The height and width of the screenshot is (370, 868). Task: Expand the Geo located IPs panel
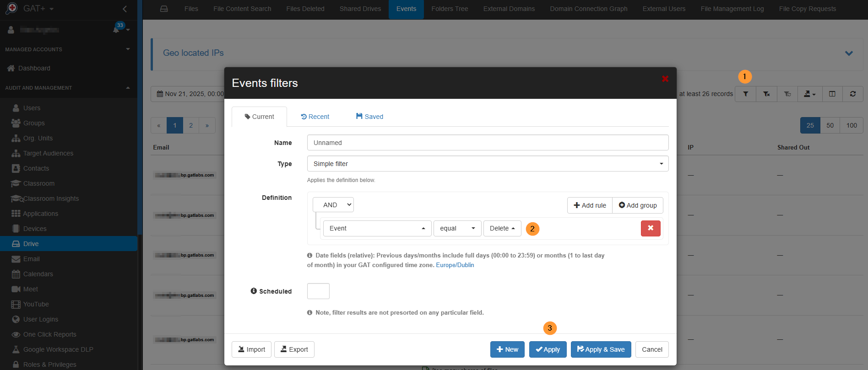pos(848,54)
